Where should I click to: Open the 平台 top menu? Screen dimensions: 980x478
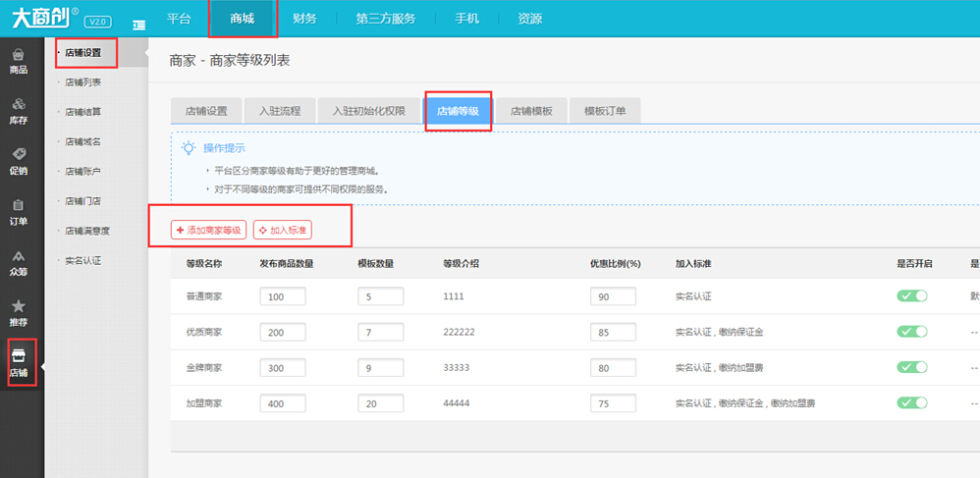(178, 19)
